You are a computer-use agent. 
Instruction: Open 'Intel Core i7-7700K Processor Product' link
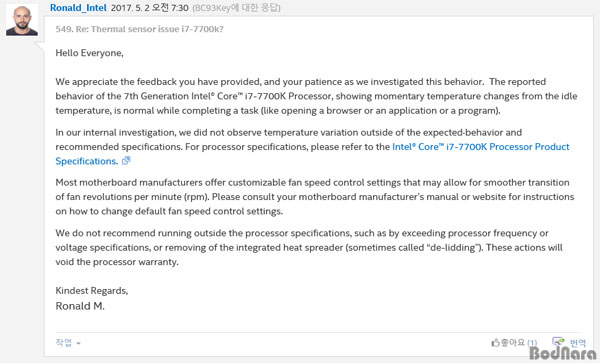click(x=481, y=147)
